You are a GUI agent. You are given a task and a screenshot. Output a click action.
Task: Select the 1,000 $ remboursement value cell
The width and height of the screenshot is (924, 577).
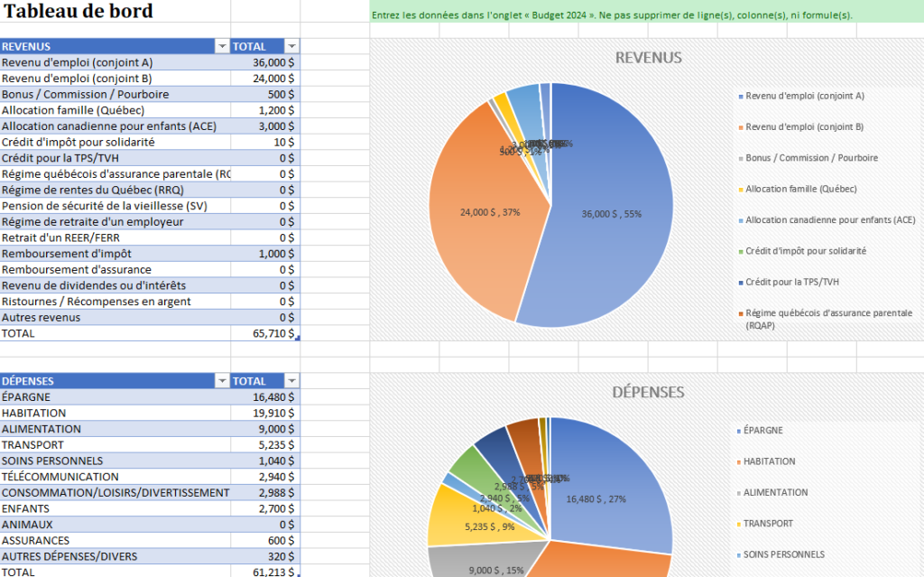point(265,254)
